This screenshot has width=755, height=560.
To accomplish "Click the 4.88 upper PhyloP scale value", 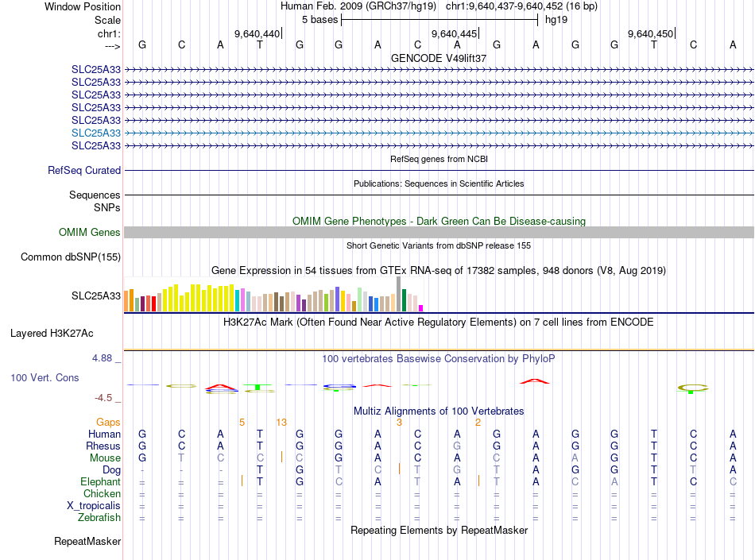I will click(x=102, y=358).
